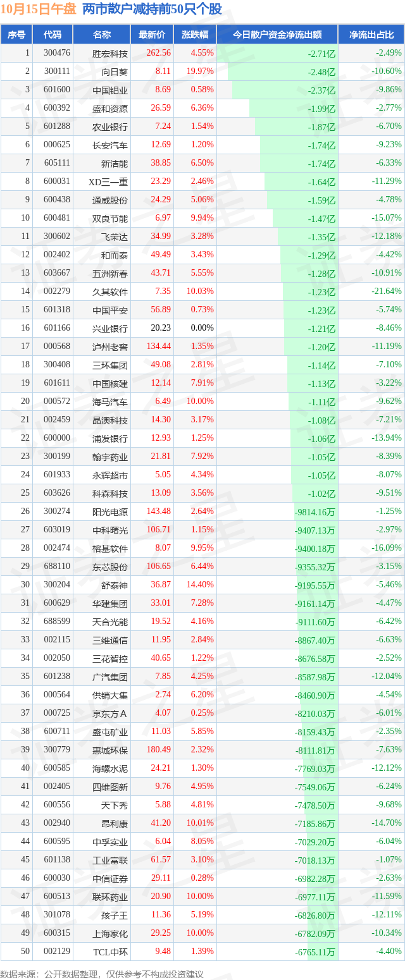Select stock name 永辉超市
405x980 pixels.
tap(110, 475)
